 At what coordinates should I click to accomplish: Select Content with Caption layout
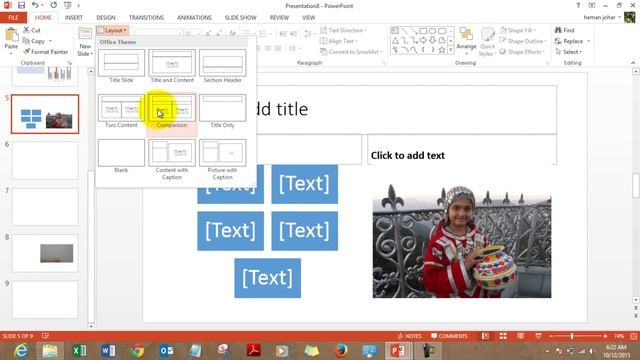click(x=172, y=159)
